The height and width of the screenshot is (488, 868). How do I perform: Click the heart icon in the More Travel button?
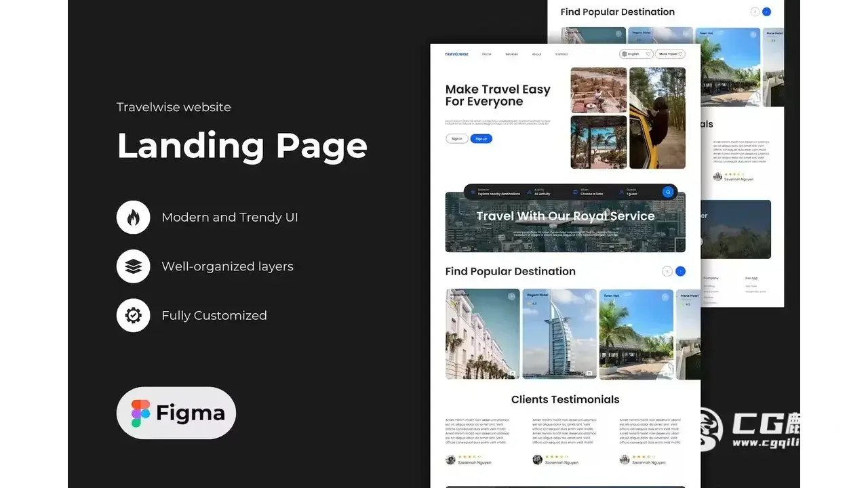[680, 54]
